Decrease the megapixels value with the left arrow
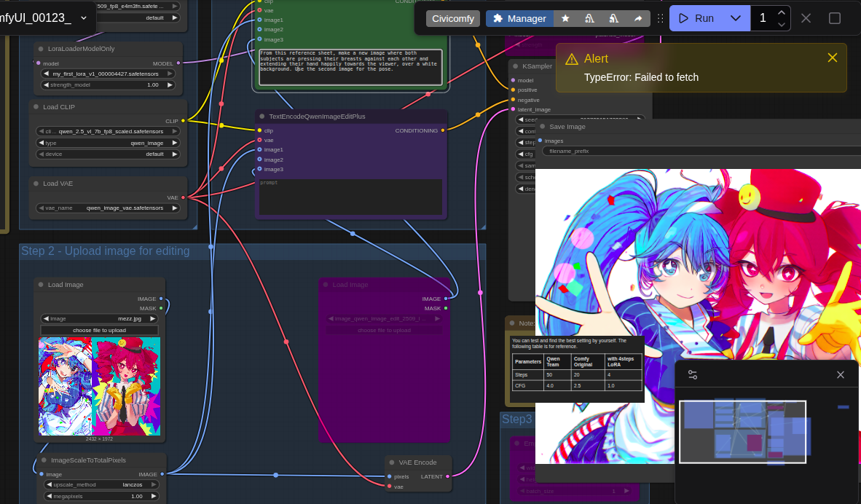Viewport: 861px width, 504px height. [x=49, y=496]
